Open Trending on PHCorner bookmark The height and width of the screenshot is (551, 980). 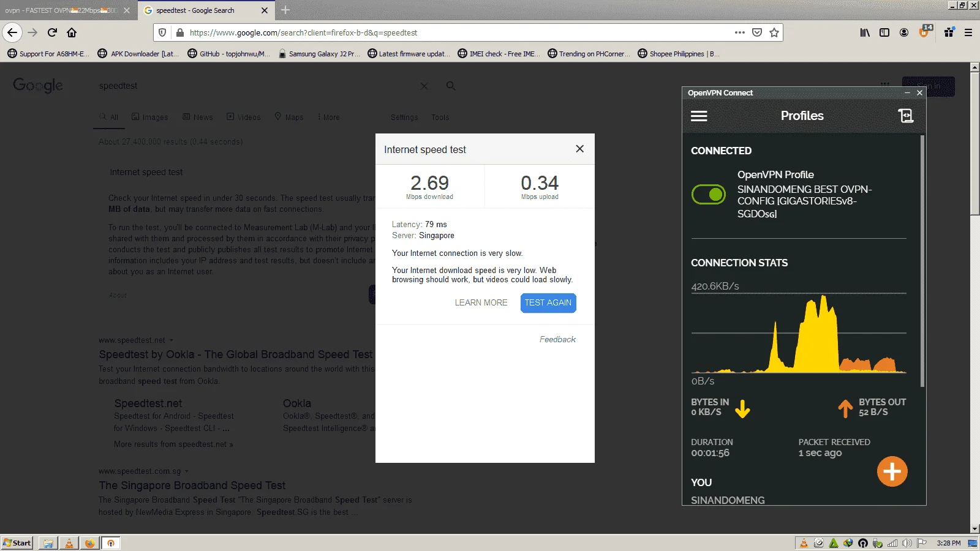[x=589, y=54]
